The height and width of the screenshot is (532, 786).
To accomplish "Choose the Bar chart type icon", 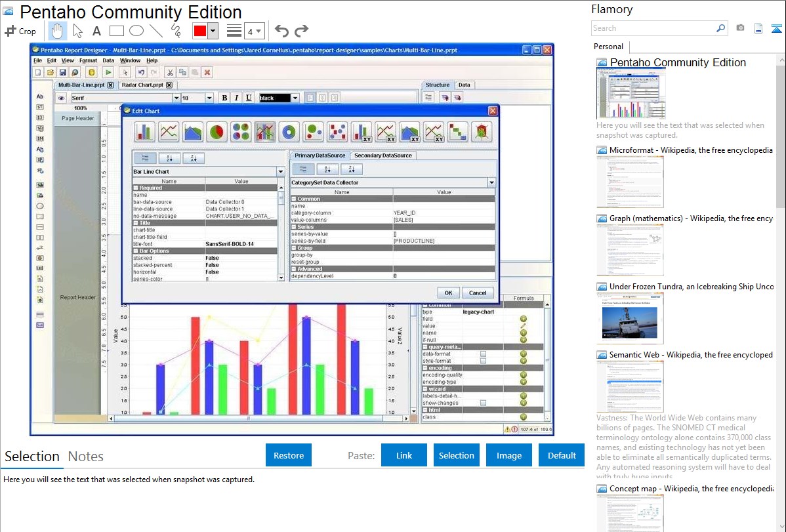I will pyautogui.click(x=144, y=132).
